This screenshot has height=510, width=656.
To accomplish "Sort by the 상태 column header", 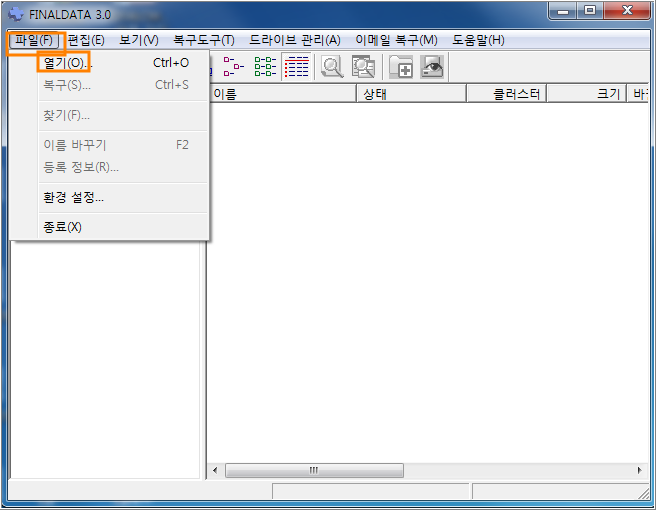I will [x=411, y=94].
